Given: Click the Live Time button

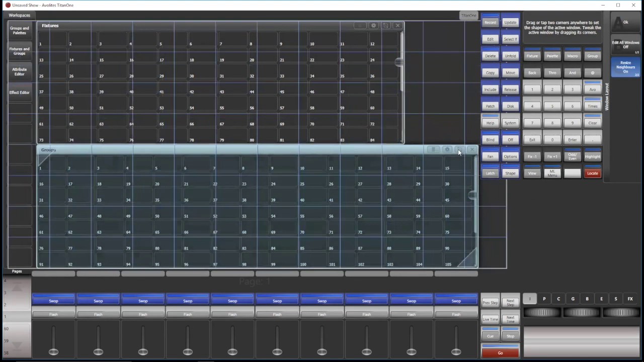Looking at the screenshot, I should click(490, 319).
